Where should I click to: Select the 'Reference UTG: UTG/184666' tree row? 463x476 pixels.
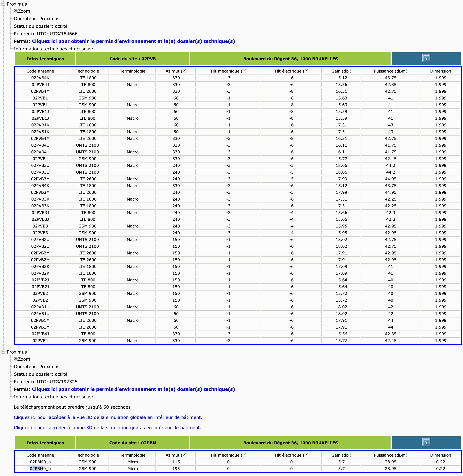pyautogui.click(x=46, y=33)
